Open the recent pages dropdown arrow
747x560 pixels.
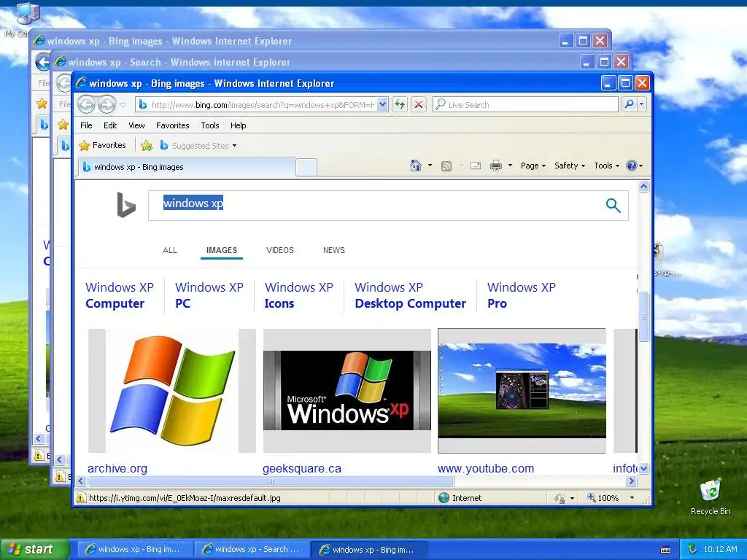coord(123,105)
